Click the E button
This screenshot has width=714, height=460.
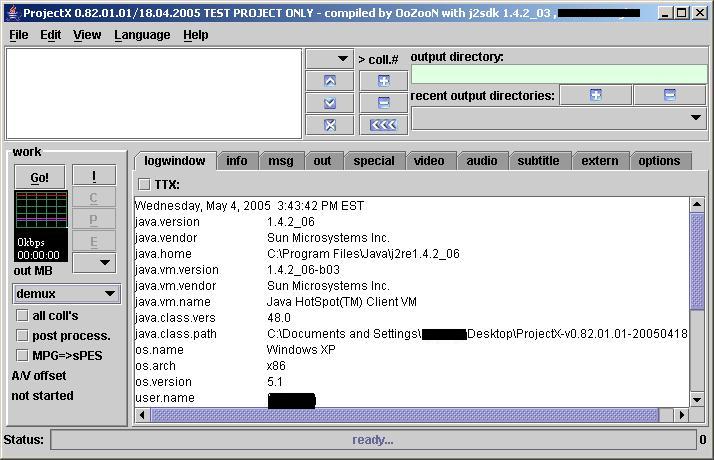click(94, 241)
